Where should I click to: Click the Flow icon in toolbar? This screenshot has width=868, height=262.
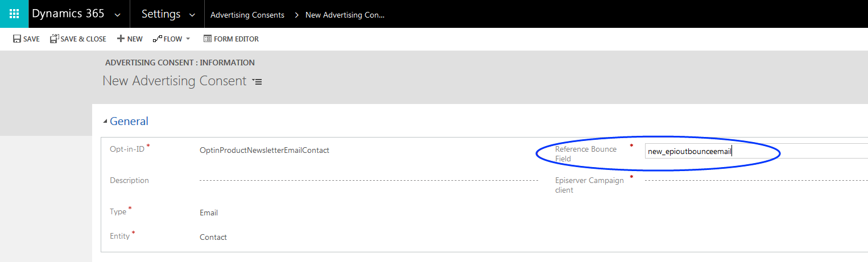158,39
